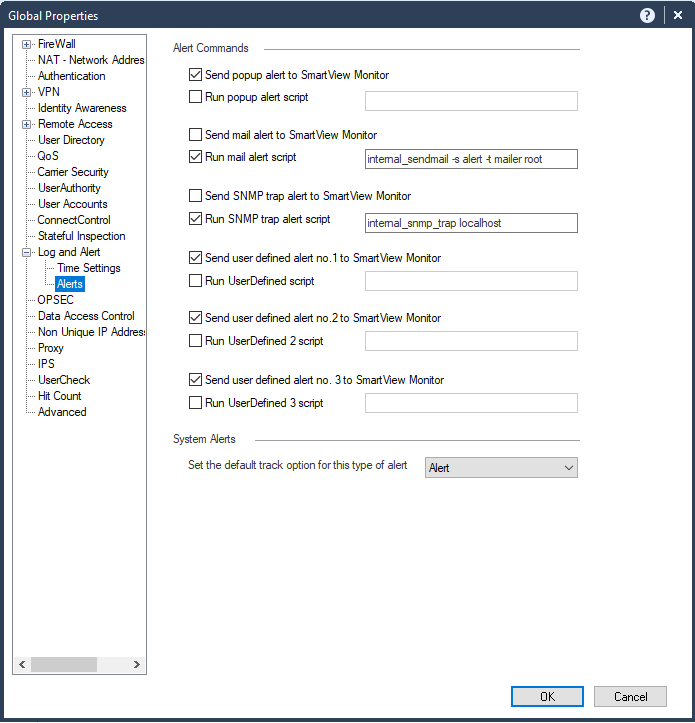Viewport: 695px width, 723px height.
Task: Expand the FireWall tree node
Action: 26,44
